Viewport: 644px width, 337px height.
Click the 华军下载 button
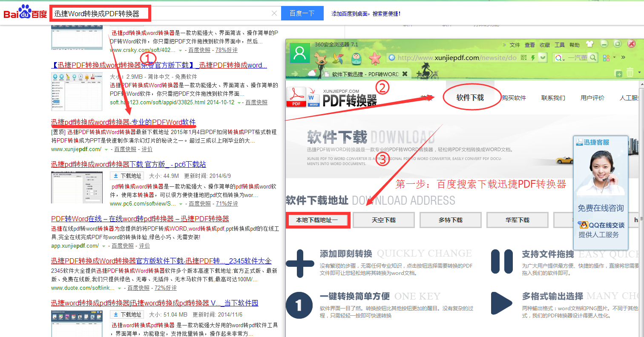[x=517, y=220]
